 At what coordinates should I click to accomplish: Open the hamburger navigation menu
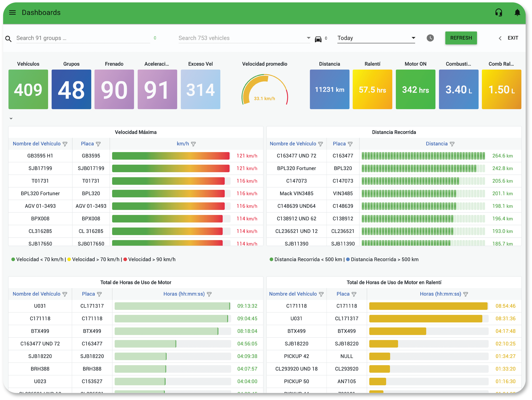tap(12, 12)
